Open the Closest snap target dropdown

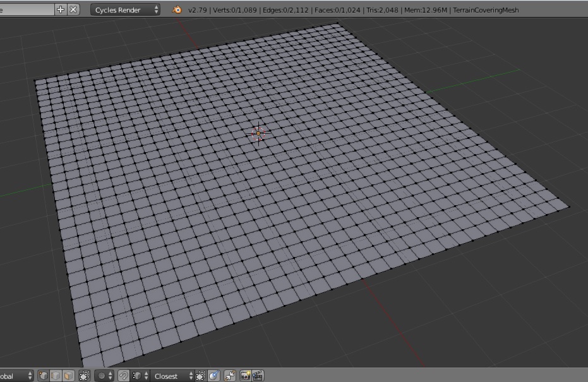[172, 376]
